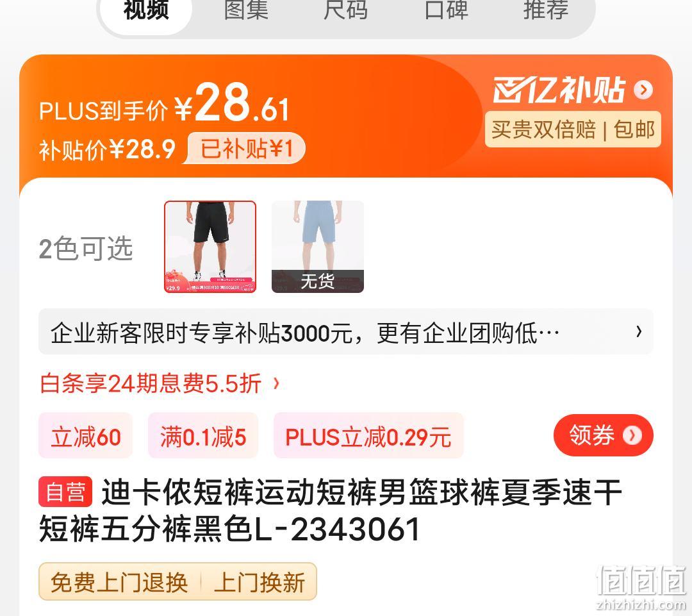Tap the 百亿补贴 logo

pos(559,90)
